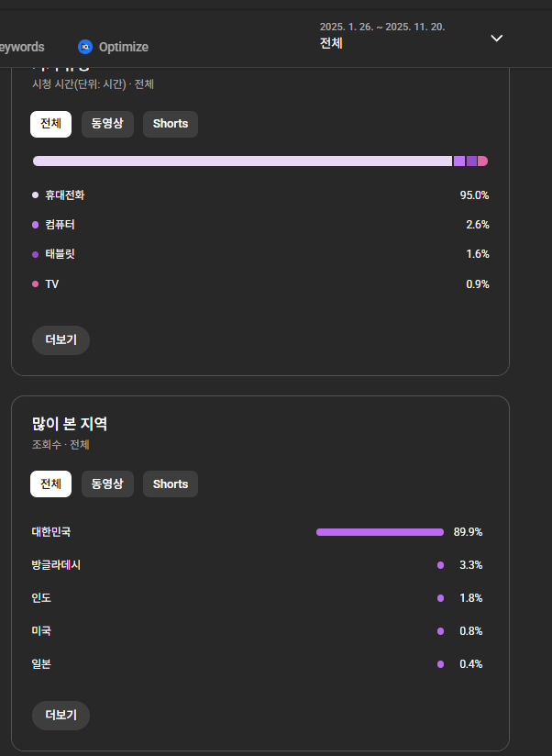552x756 pixels.
Task: Select 동영상 chip in watch time card
Action: [107, 124]
